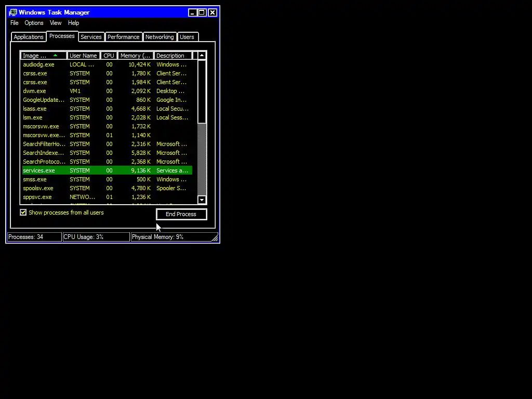Select the smss.exe process
Screen dimensions: 532x399
pos(107,179)
